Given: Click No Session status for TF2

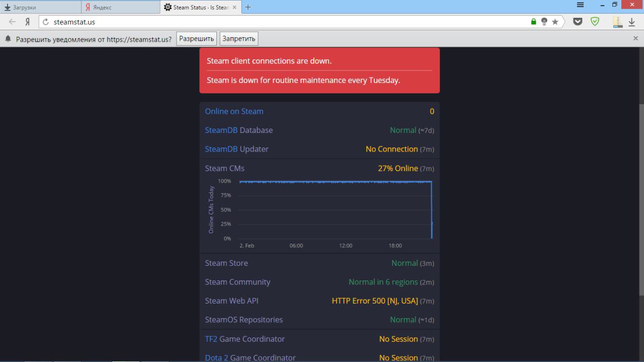Looking at the screenshot, I should tap(398, 339).
